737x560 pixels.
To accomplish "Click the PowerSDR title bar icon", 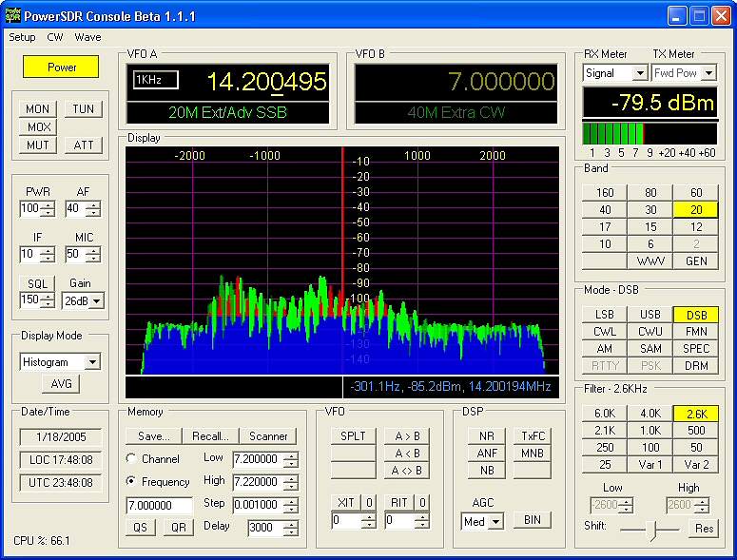I will pos(12,15).
